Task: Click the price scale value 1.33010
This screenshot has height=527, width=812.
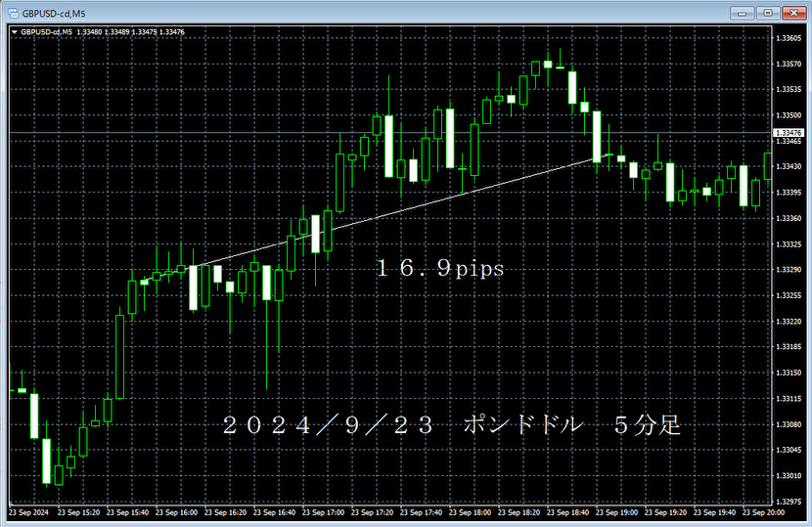Action: pos(789,475)
